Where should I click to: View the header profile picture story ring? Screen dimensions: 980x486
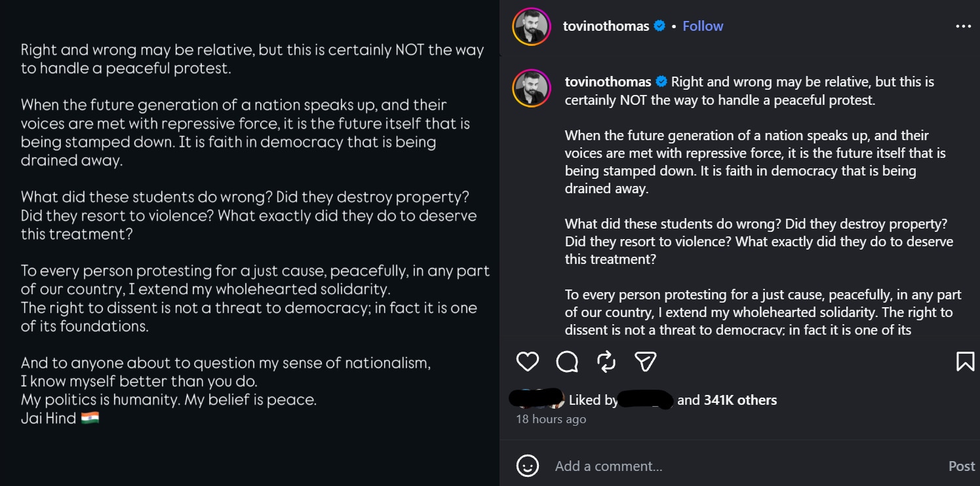(532, 27)
